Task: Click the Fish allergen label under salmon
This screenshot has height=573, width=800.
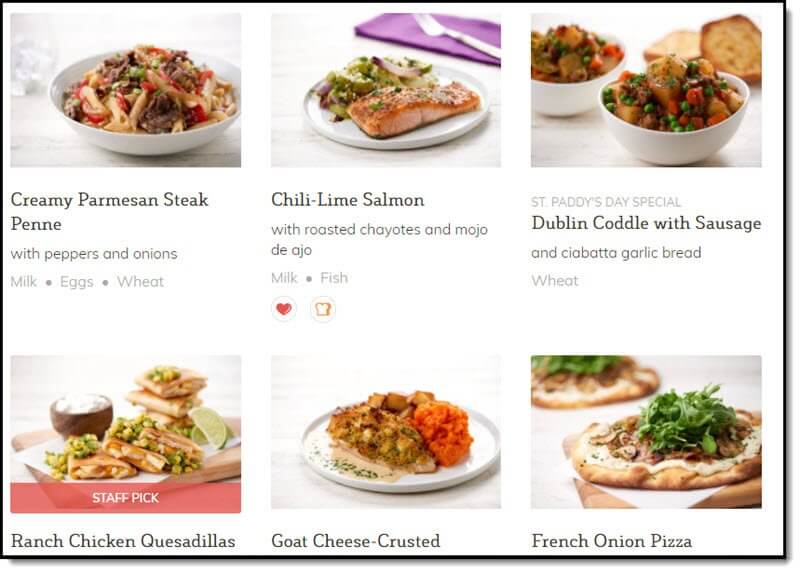Action: pyautogui.click(x=334, y=278)
